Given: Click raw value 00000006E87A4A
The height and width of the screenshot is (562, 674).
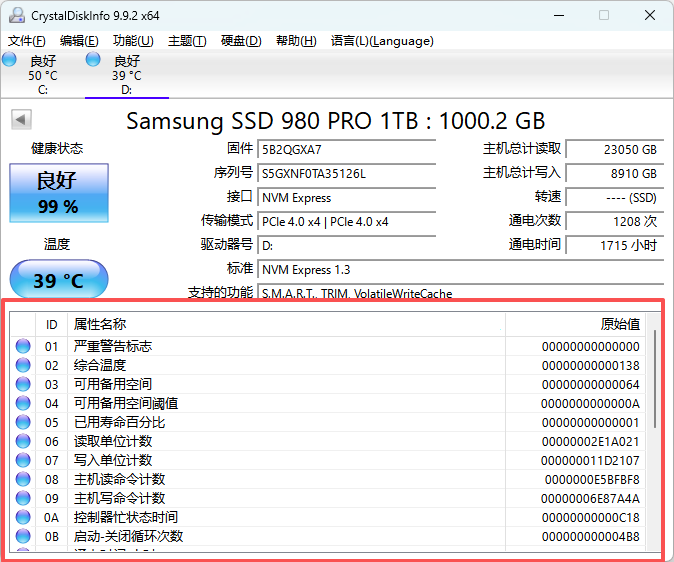Looking at the screenshot, I should coord(591,498).
